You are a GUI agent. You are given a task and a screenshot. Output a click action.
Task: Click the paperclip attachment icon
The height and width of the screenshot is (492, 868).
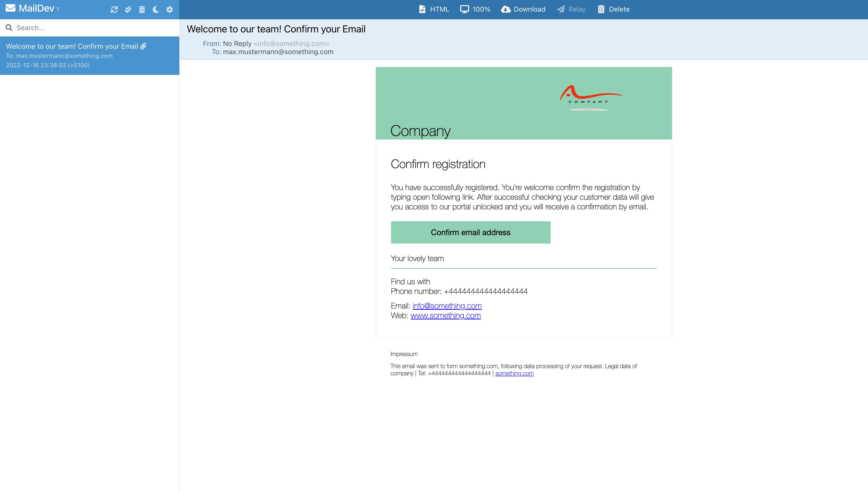click(144, 46)
